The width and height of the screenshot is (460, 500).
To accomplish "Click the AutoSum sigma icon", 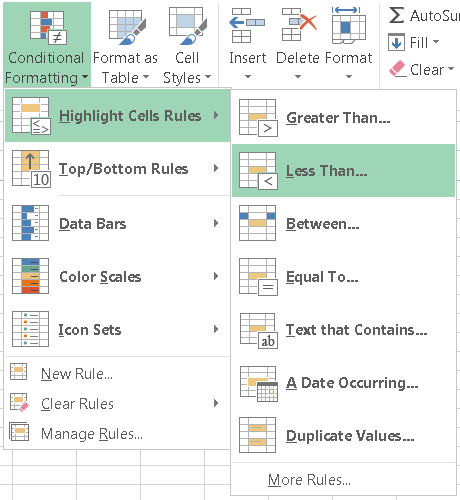I will [396, 15].
